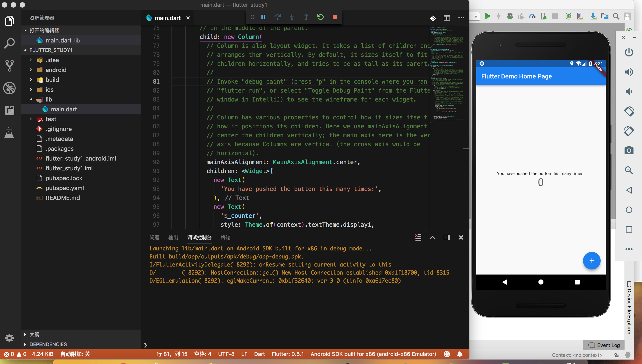Stop the debug session with red square
Image resolution: width=642 pixels, height=364 pixels.
(x=335, y=17)
